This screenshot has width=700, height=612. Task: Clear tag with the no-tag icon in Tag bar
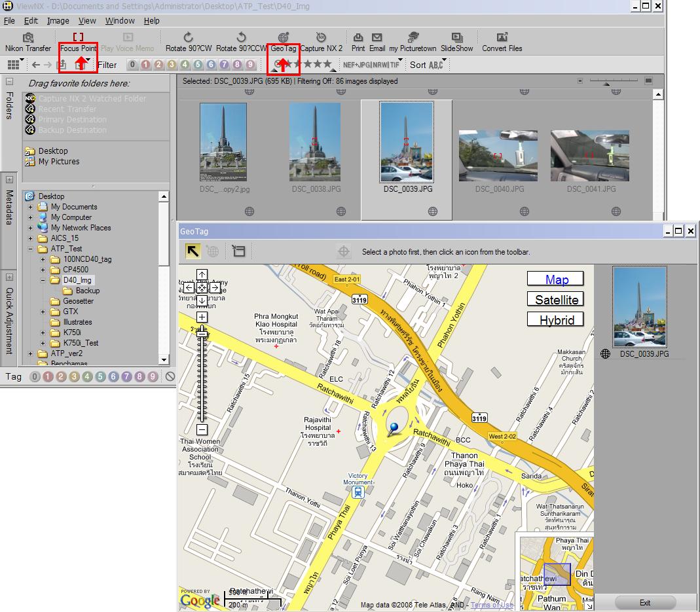(x=170, y=377)
